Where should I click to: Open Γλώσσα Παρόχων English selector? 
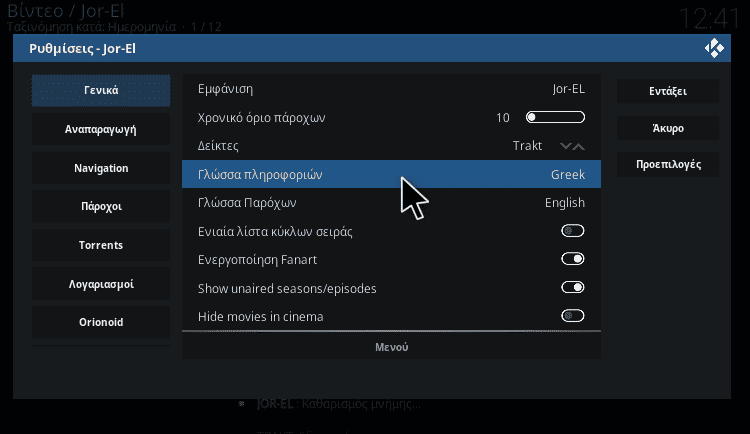[391, 203]
